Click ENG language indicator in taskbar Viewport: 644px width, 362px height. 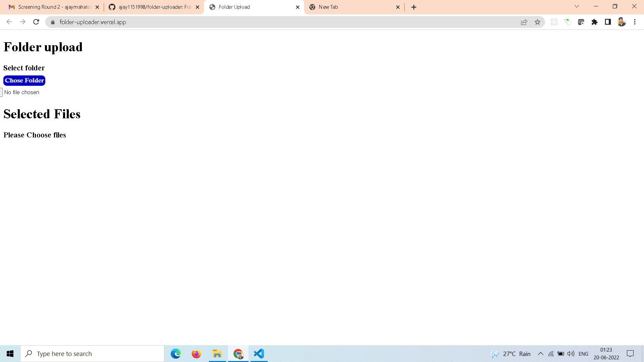[584, 354]
